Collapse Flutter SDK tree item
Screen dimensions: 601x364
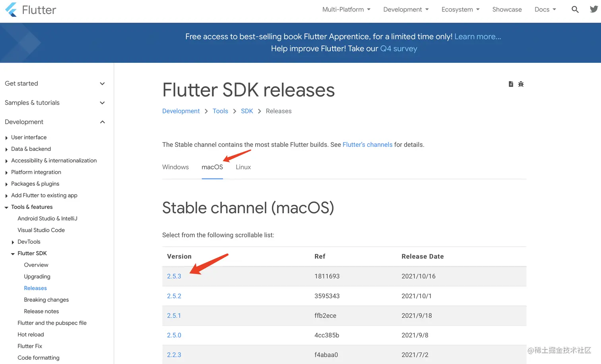[x=13, y=254]
